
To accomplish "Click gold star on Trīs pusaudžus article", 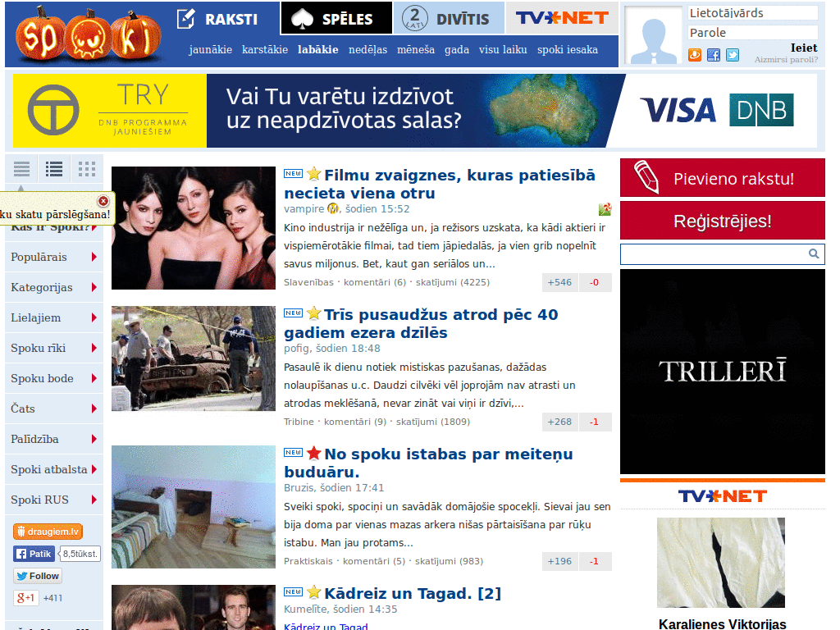I will 314,313.
